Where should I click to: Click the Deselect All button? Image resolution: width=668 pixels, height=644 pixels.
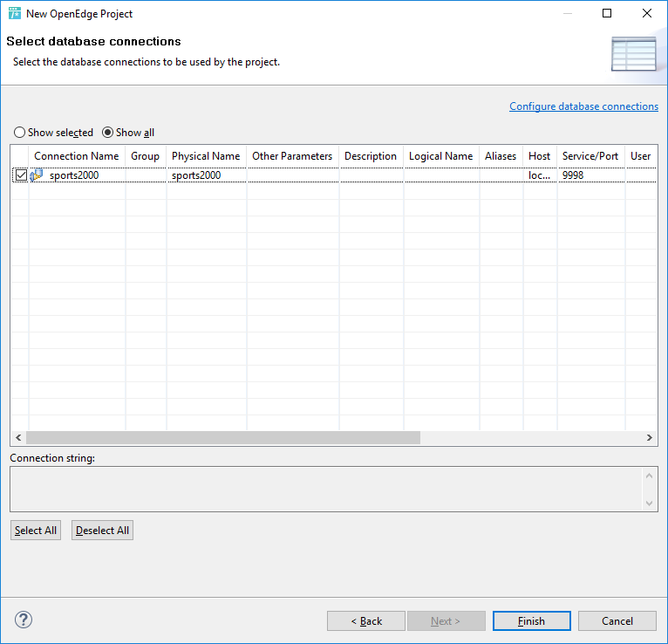click(102, 531)
